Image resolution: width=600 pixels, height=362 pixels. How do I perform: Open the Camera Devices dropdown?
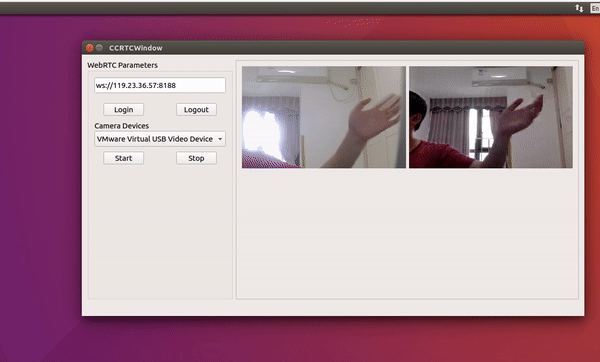(x=160, y=139)
